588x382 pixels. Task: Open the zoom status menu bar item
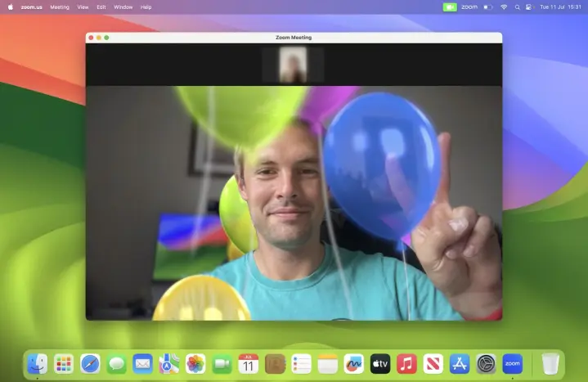[x=469, y=7]
